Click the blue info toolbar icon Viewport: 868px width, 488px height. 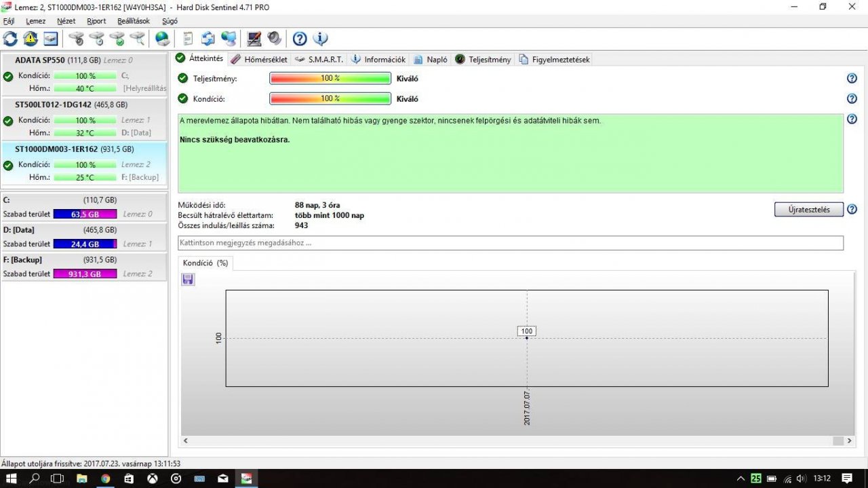coord(320,39)
